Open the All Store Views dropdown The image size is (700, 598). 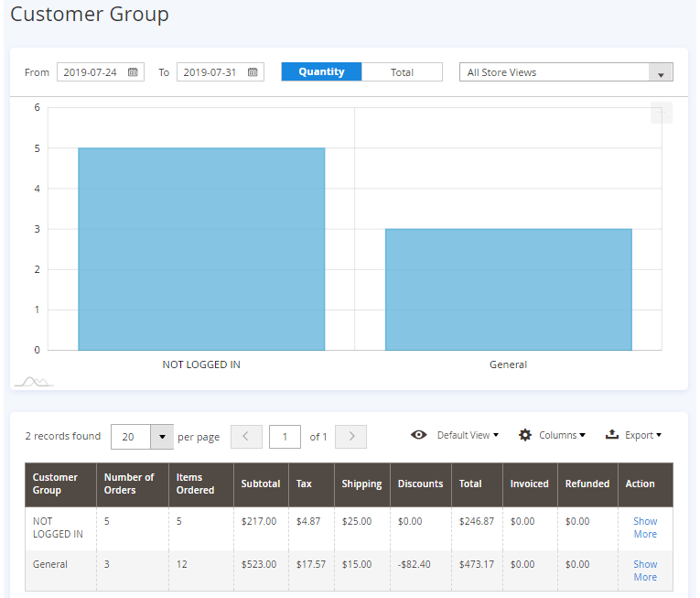pyautogui.click(x=565, y=72)
